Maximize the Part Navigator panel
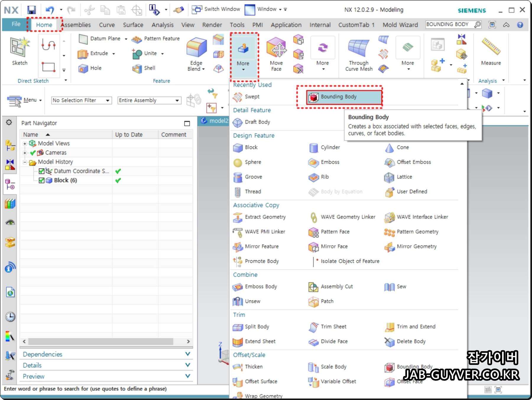532x400 pixels. 187,123
